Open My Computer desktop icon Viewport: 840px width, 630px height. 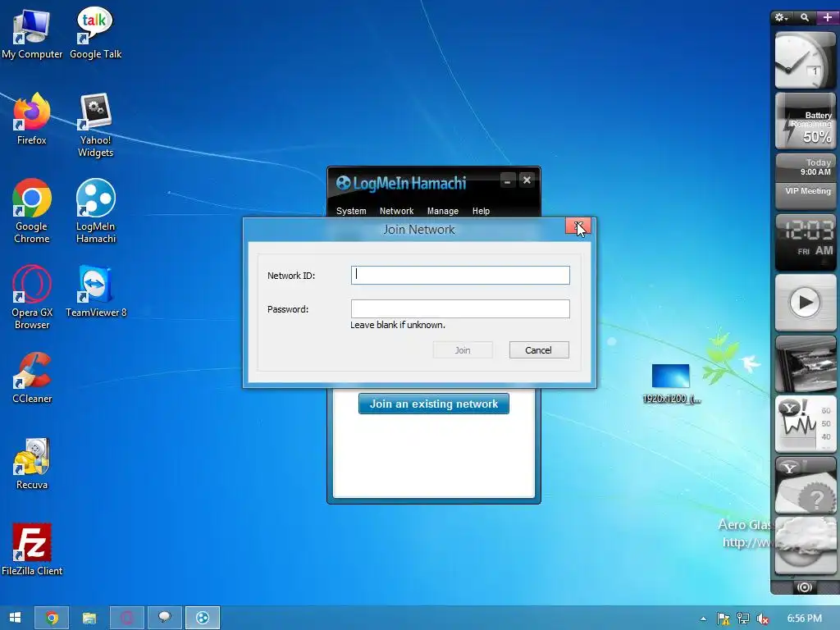(32, 33)
